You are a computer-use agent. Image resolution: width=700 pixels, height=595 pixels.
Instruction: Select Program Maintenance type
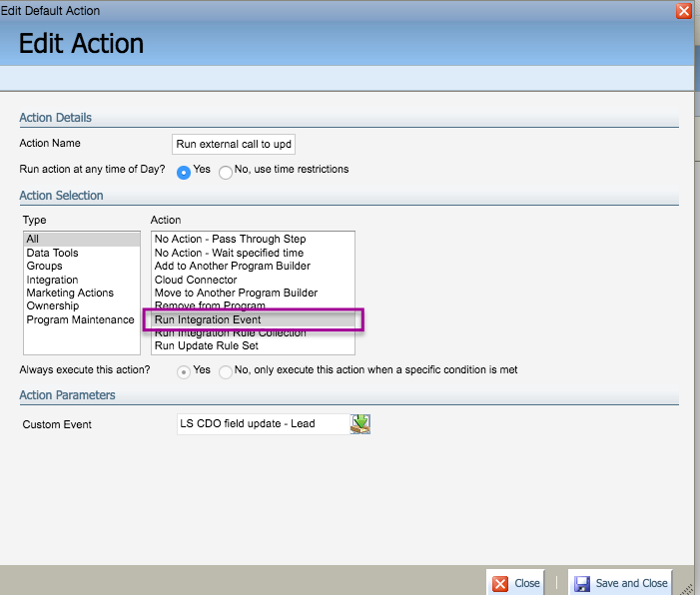(80, 319)
